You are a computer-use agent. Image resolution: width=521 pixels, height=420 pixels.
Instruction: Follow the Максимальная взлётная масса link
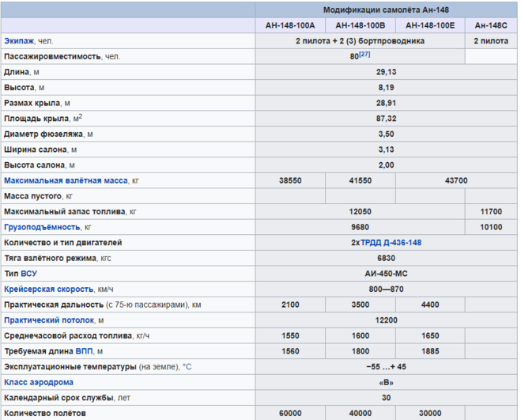tap(66, 180)
